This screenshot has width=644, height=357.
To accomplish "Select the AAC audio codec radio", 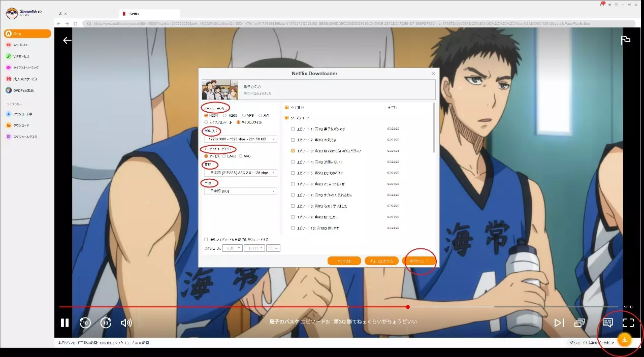I will 241,156.
